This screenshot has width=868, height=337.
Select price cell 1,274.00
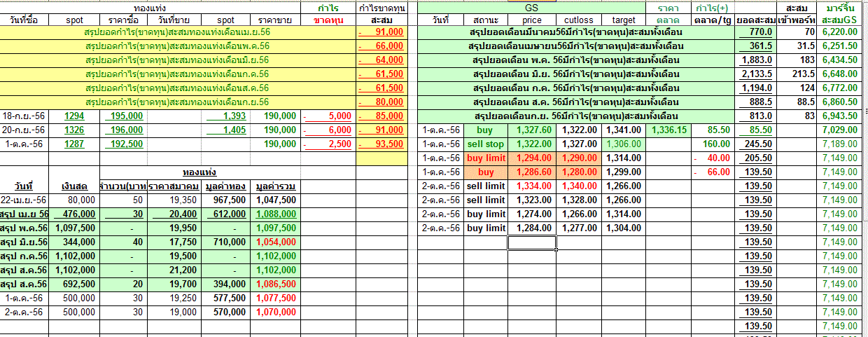point(532,214)
